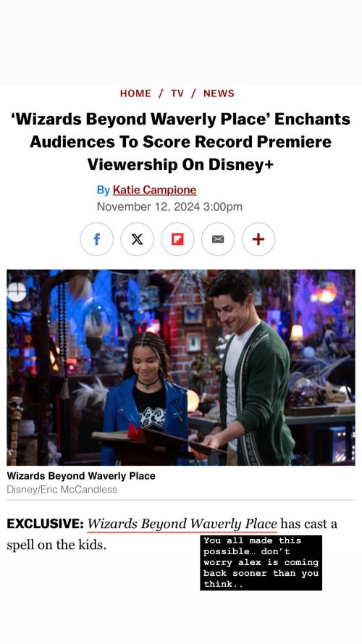Image resolution: width=362 pixels, height=644 pixels.
Task: Click the November 12, 2024 publication date
Action: [169, 206]
